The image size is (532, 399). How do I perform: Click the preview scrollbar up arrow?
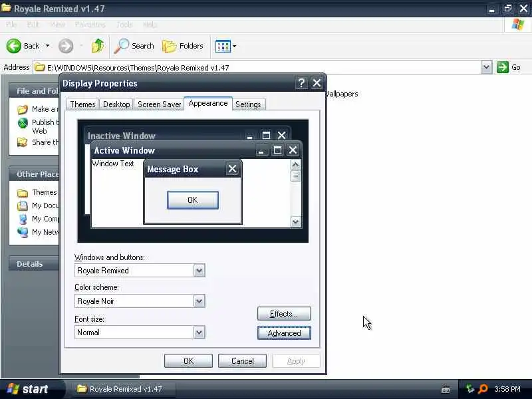click(295, 165)
